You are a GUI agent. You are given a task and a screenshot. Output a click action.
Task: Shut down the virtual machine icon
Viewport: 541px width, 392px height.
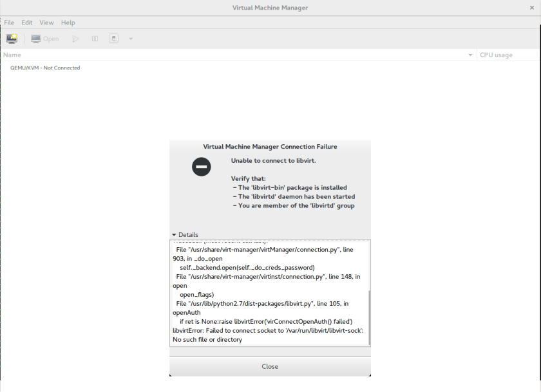tap(114, 39)
